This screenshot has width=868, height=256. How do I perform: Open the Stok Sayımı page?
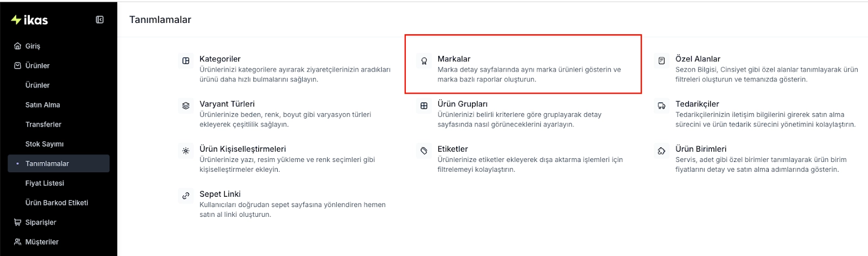tap(44, 144)
